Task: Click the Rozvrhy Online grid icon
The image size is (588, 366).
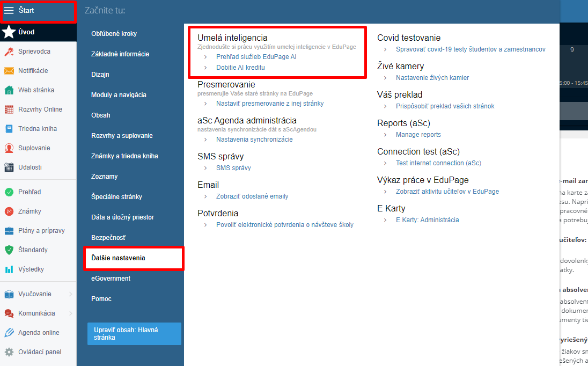Action: tap(9, 109)
